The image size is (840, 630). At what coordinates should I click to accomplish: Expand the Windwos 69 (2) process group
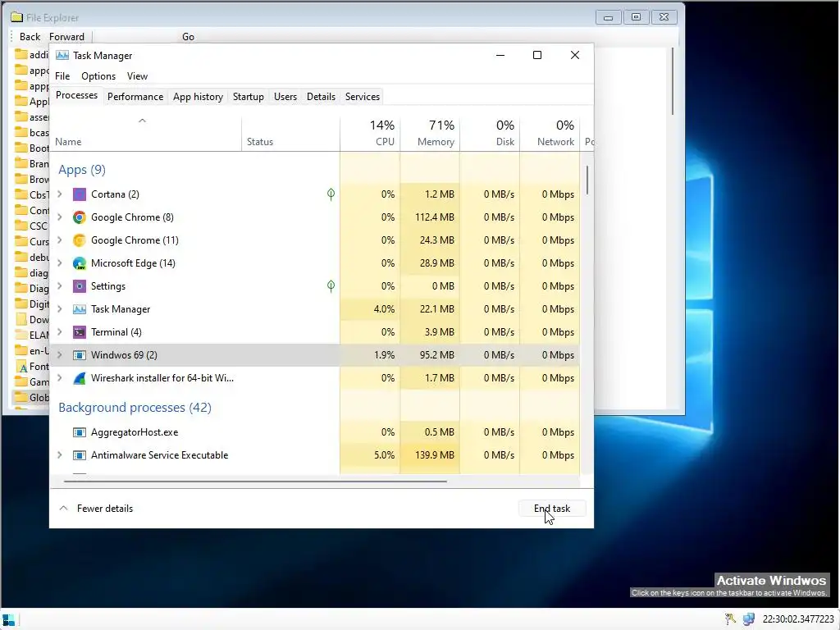point(59,355)
